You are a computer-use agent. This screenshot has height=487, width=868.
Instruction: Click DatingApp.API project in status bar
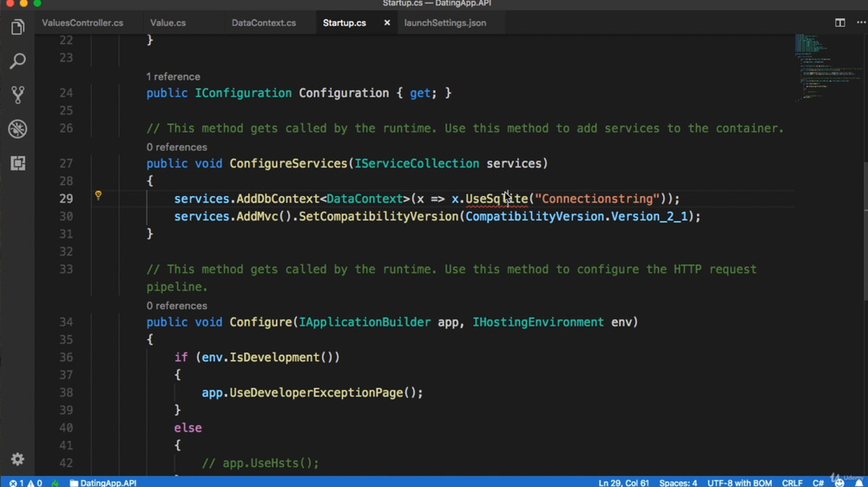coord(103,483)
